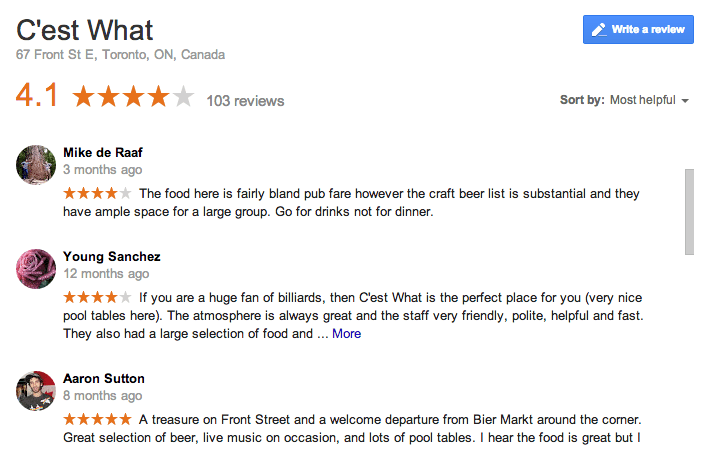Click the large 4.1 rating number
719x476 pixels.
pyautogui.click(x=37, y=95)
